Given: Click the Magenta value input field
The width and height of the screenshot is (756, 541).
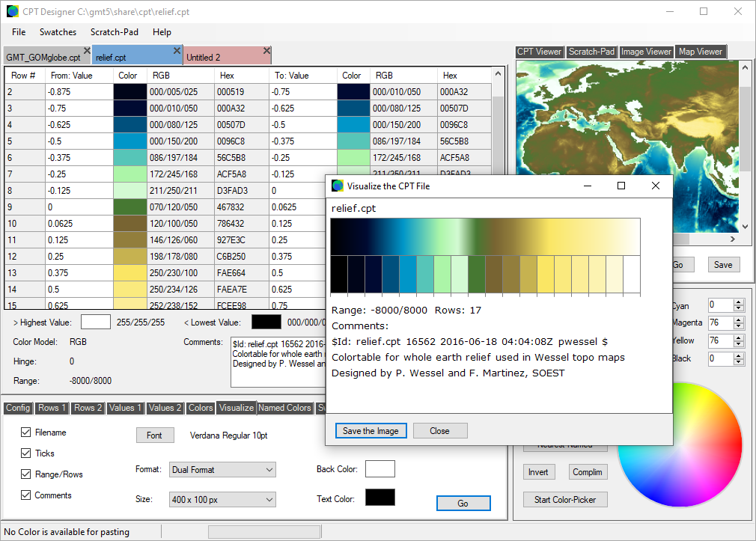Looking at the screenshot, I should 720,323.
